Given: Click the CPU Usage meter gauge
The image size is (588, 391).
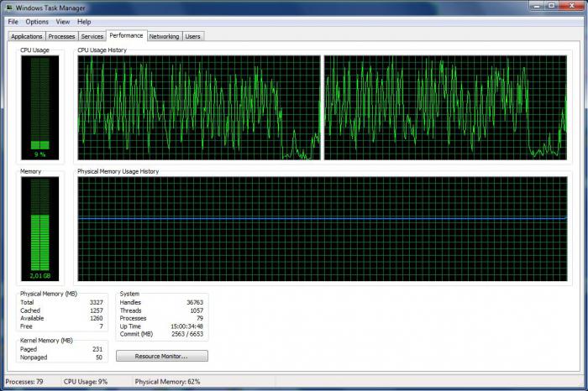Looking at the screenshot, I should [x=40, y=107].
